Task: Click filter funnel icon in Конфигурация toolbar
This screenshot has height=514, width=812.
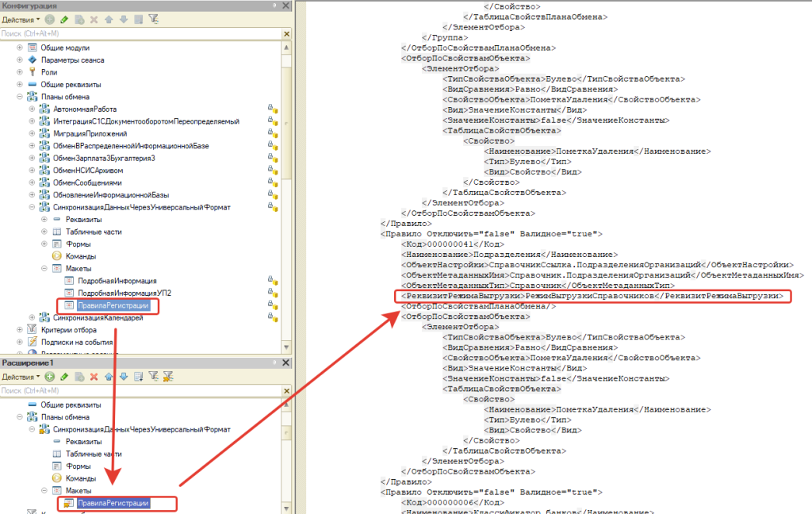Action: point(153,19)
